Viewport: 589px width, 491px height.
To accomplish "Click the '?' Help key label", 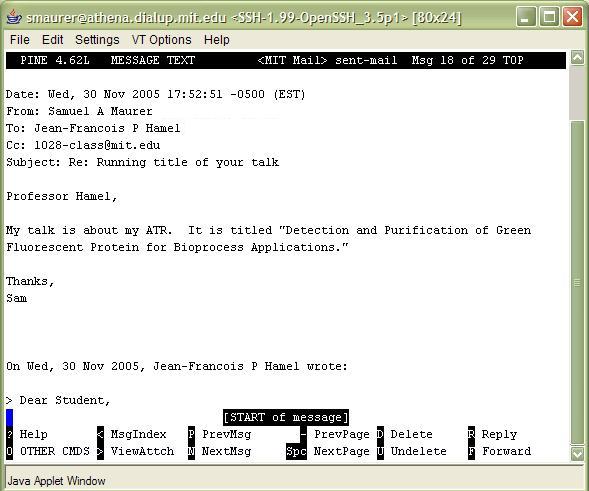I will (x=9, y=434).
